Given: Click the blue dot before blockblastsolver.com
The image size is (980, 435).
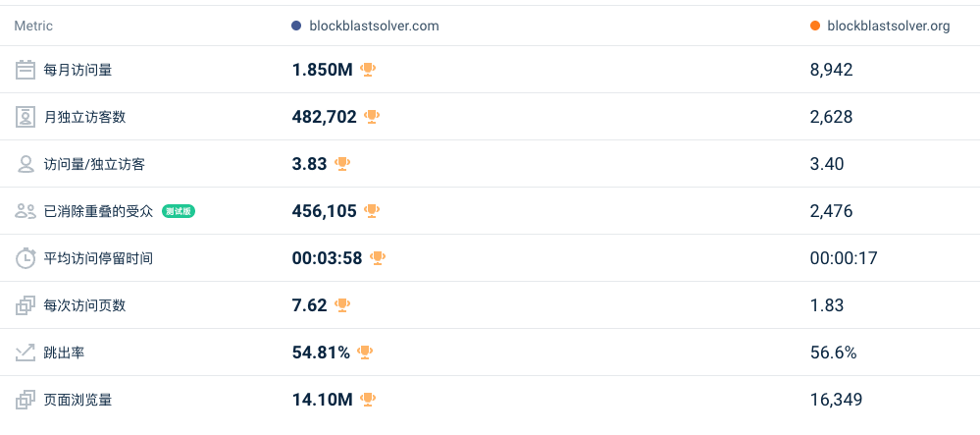Looking at the screenshot, I should (x=296, y=26).
